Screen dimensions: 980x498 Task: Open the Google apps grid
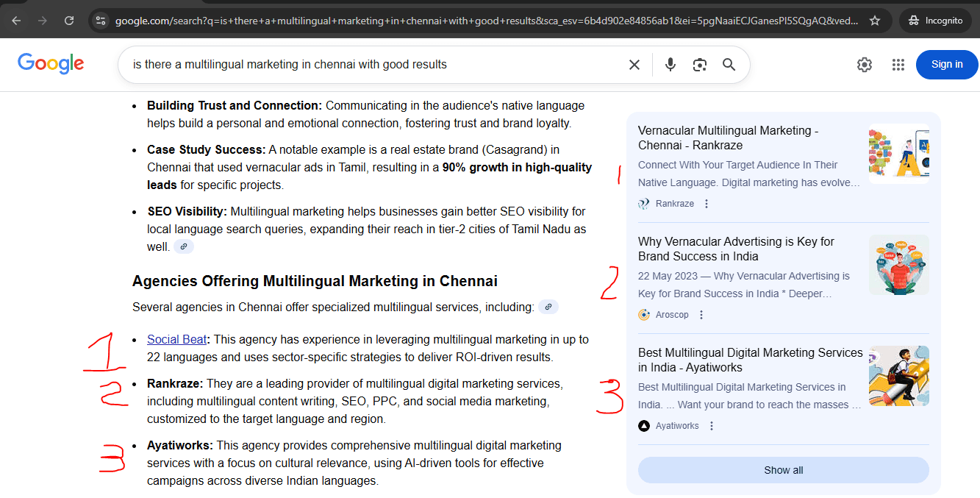(898, 65)
